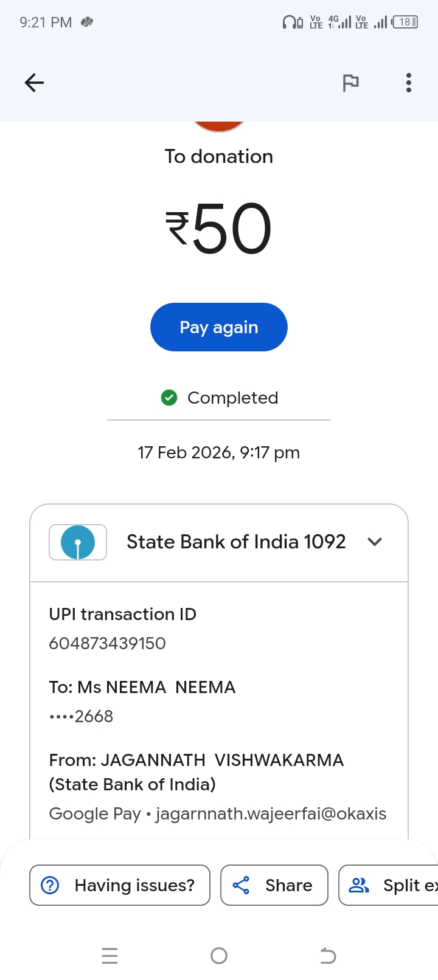This screenshot has width=438, height=980.
Task: Open the three-dot overflow menu
Action: [x=408, y=83]
